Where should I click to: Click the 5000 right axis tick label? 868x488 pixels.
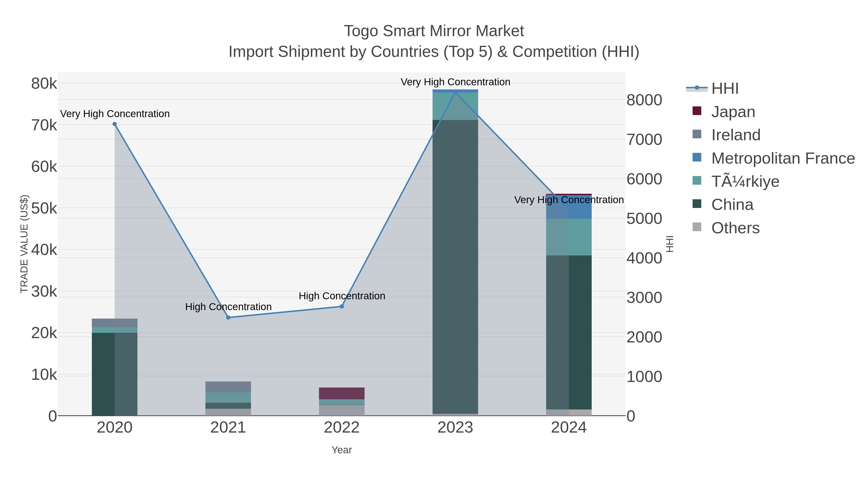(x=644, y=219)
